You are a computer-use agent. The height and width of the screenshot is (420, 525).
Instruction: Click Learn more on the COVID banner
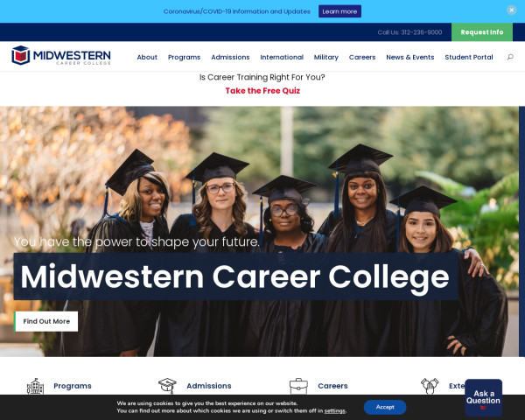[339, 11]
